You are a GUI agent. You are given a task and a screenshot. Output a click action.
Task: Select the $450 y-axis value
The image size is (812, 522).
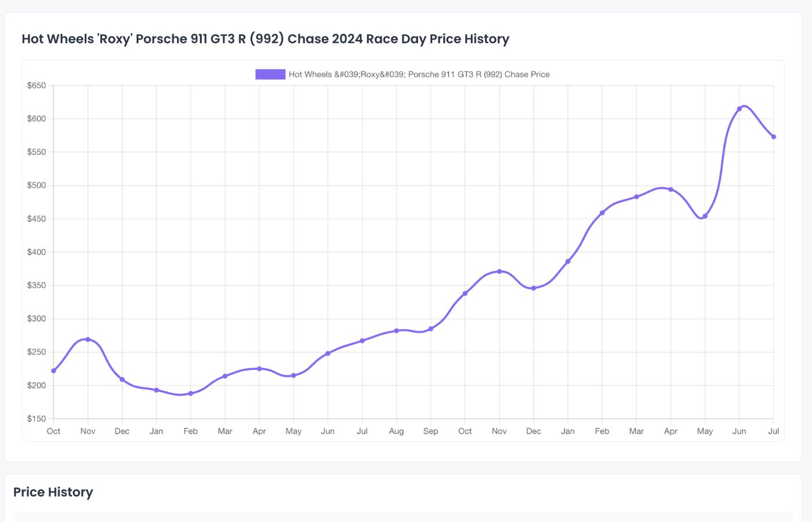pyautogui.click(x=37, y=219)
